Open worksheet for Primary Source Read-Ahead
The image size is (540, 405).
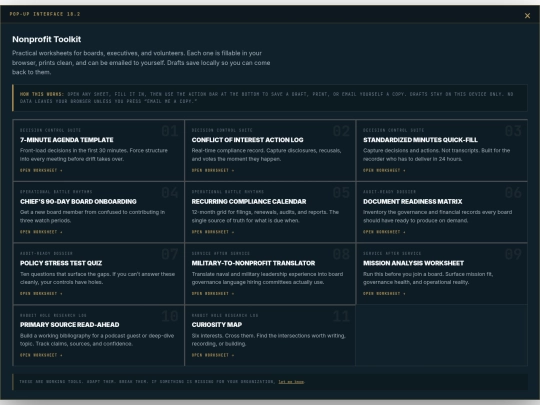(x=41, y=355)
